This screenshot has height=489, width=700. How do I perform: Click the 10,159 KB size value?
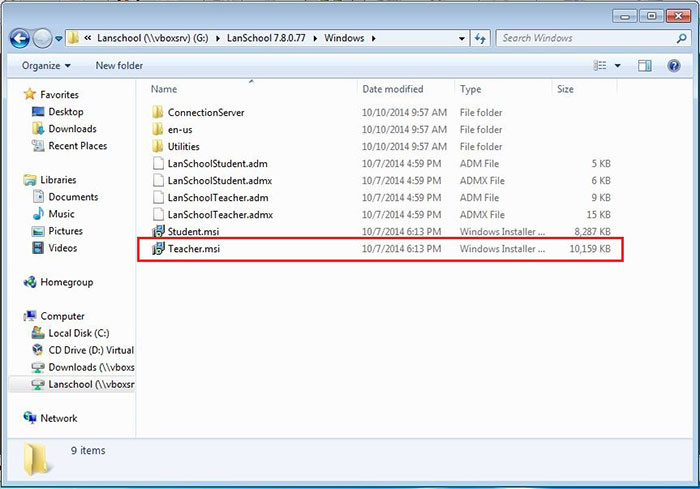coord(590,249)
